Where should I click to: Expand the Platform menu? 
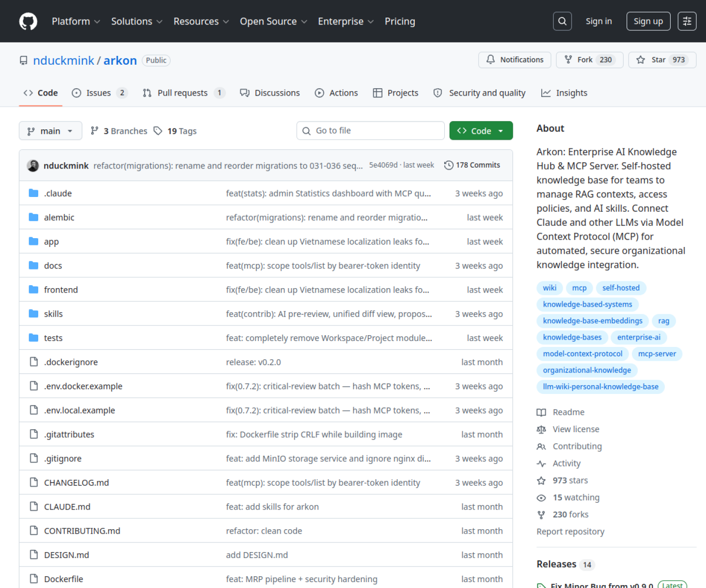tap(76, 21)
